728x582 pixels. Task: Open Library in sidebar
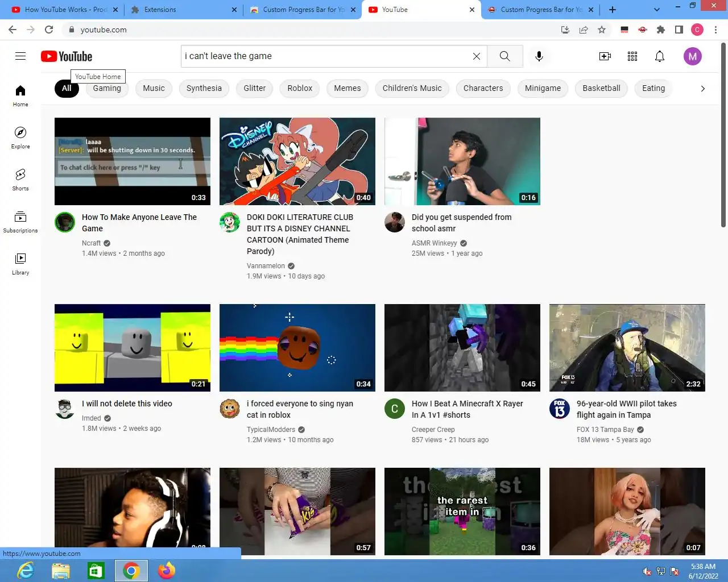(x=20, y=264)
